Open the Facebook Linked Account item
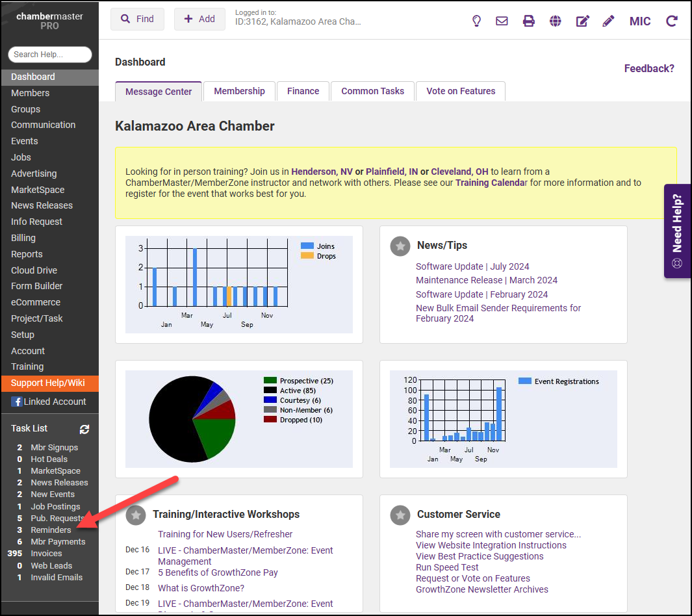This screenshot has width=692, height=616. (x=49, y=402)
